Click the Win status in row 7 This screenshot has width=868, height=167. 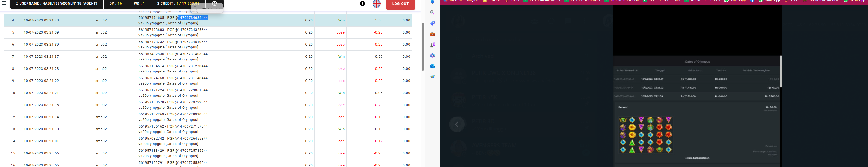click(x=341, y=57)
